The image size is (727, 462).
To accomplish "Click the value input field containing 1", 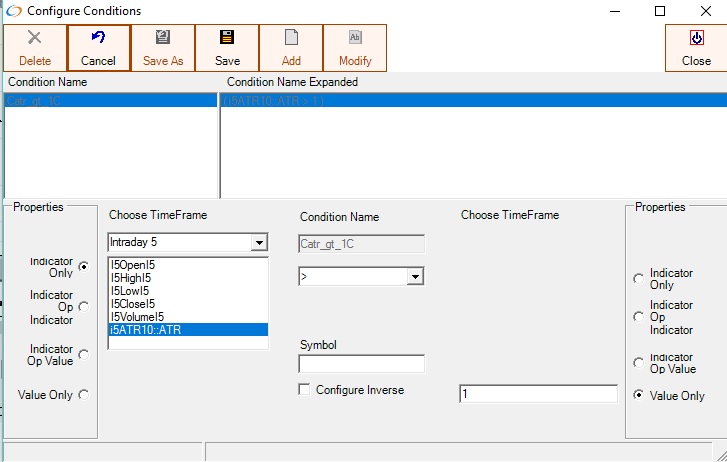I will tap(538, 394).
